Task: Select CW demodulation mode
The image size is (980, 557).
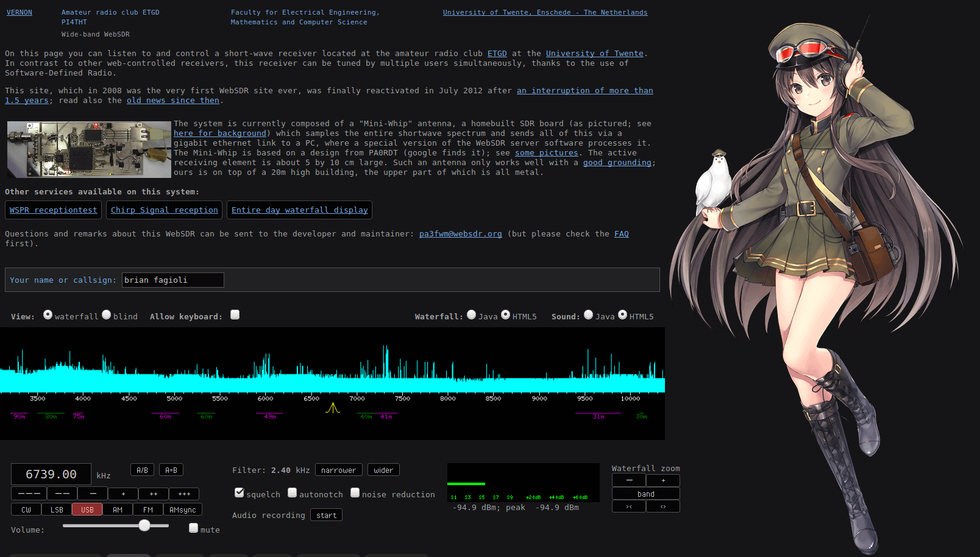Action: [x=26, y=509]
